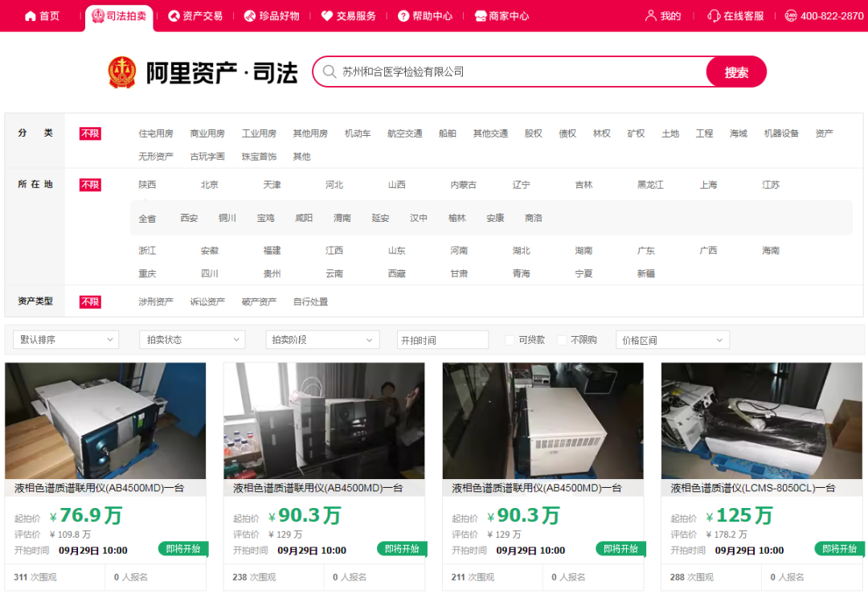
Task: Click the heart icon for 交易服务
Action: 326,16
